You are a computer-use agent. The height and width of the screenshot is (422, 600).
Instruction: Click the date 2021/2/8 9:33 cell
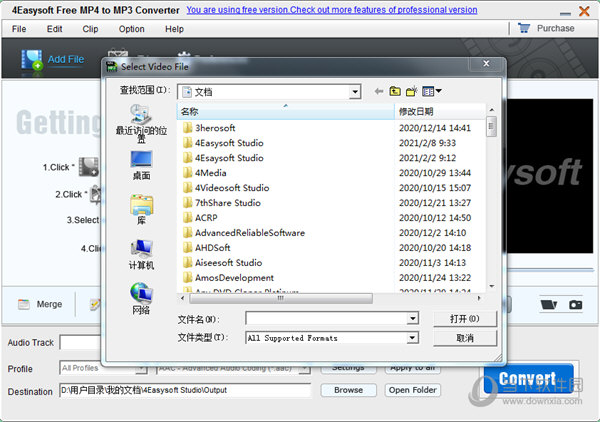click(x=427, y=143)
